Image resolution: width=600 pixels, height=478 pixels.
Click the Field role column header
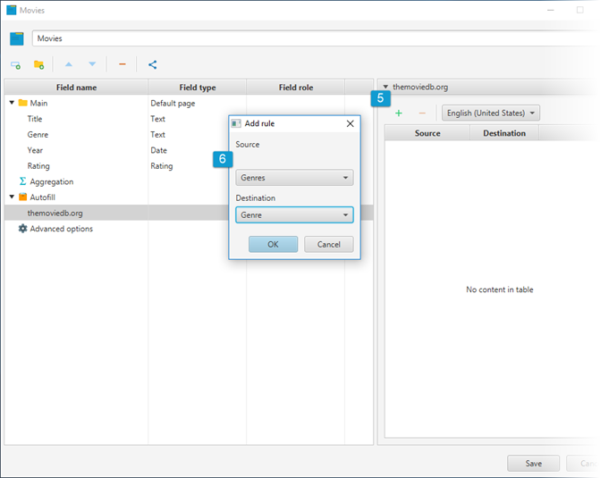tap(295, 87)
